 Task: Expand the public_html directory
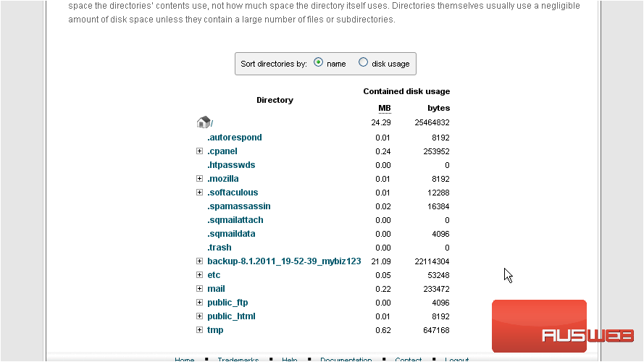click(200, 316)
